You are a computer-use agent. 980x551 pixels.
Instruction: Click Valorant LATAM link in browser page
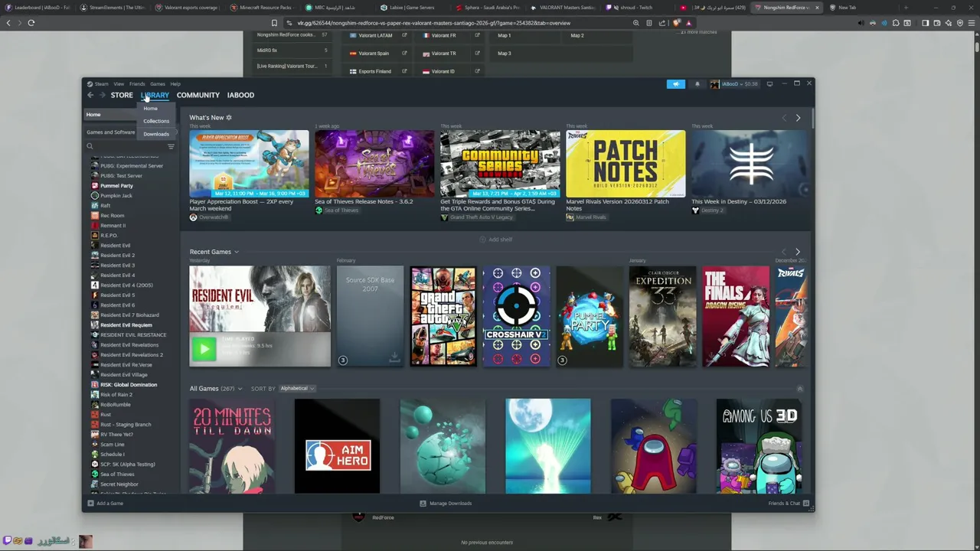pyautogui.click(x=375, y=35)
